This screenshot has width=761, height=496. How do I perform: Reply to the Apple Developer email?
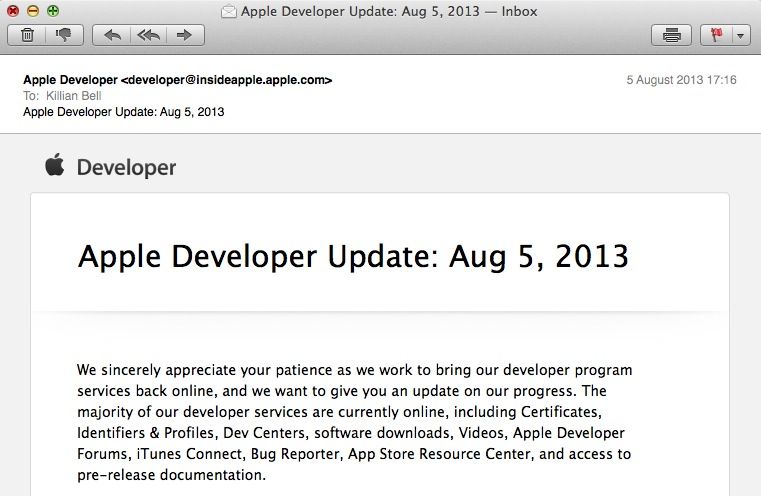point(112,35)
